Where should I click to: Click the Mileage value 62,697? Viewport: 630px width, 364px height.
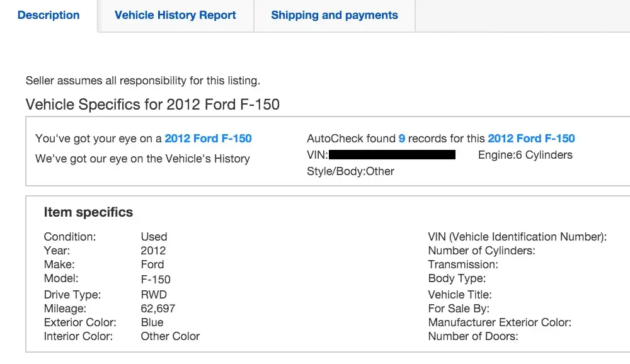157,308
